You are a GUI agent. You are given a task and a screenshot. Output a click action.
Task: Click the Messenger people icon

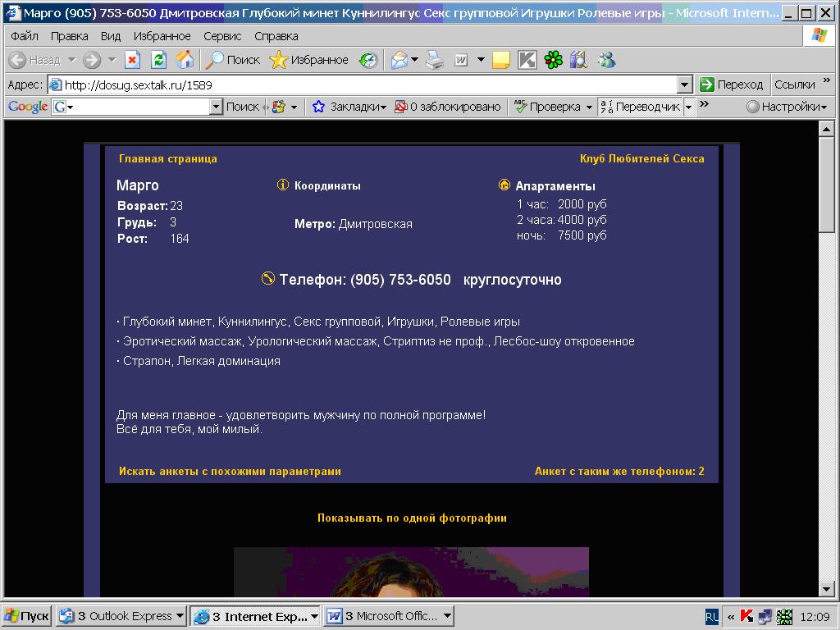[606, 60]
